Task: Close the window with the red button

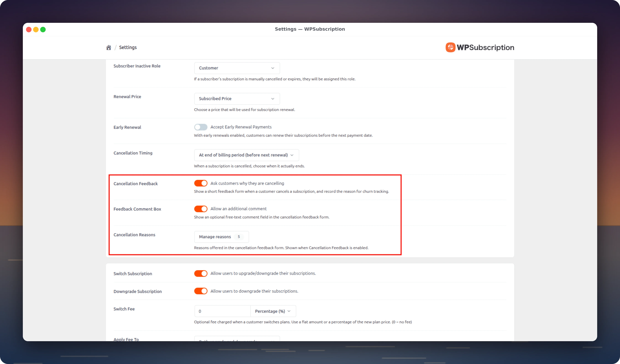Action: 29,30
